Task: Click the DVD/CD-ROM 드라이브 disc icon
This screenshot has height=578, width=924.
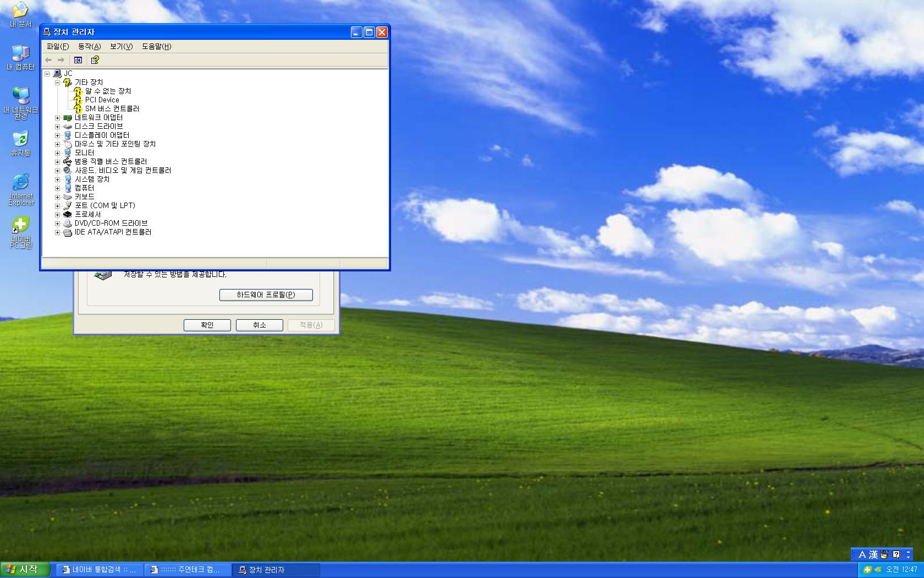Action: click(x=68, y=223)
